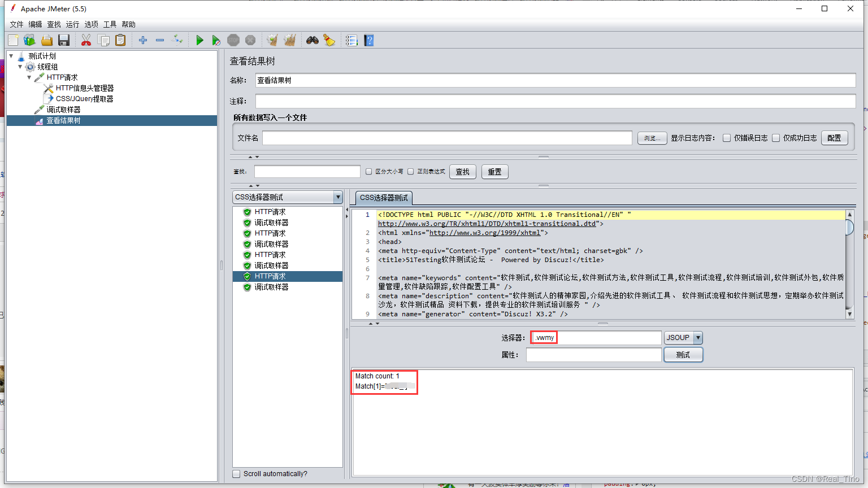The height and width of the screenshot is (488, 868).
Task: Open the xhtml1-transitional.dtd link
Action: [x=487, y=224]
